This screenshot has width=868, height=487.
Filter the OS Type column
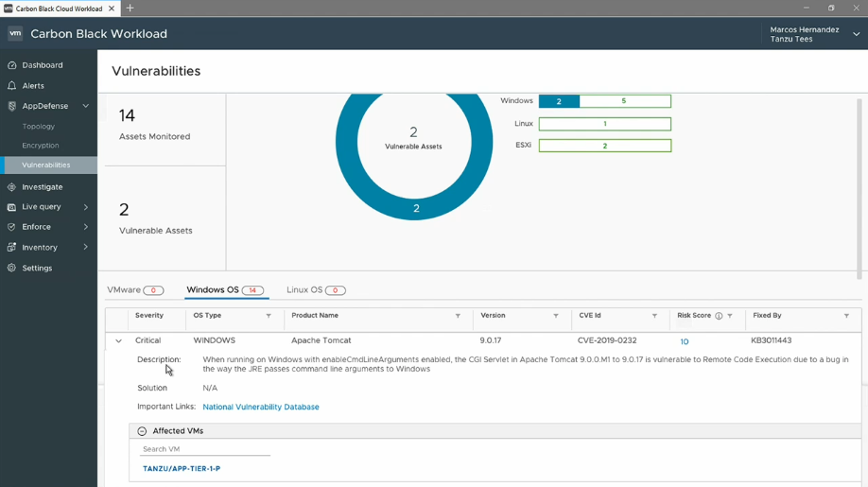(x=269, y=316)
